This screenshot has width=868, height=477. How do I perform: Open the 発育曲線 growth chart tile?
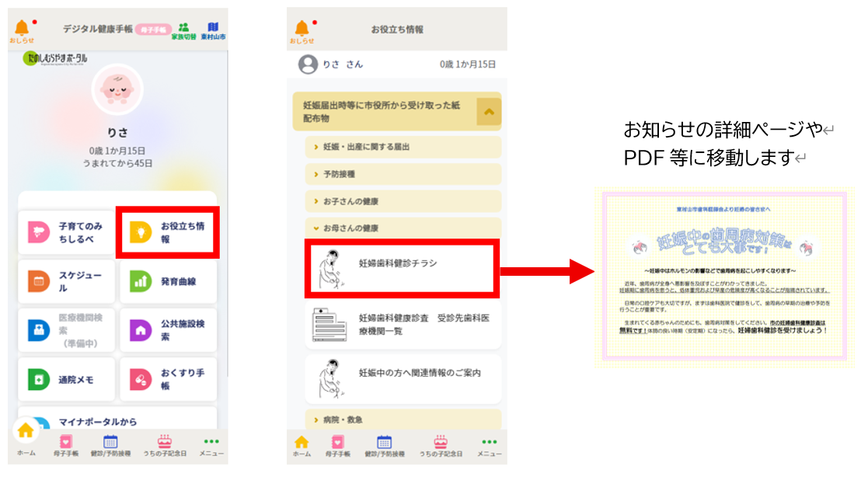[x=168, y=281]
